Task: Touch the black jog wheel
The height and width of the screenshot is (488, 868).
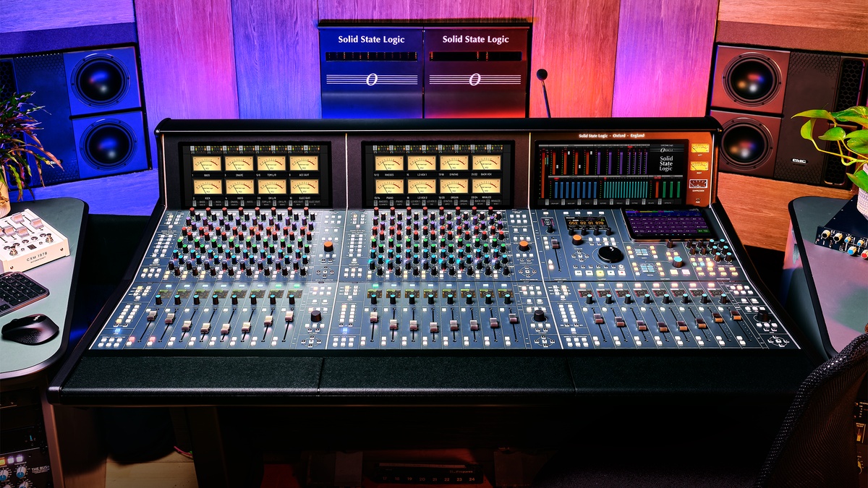Action: click(610, 254)
